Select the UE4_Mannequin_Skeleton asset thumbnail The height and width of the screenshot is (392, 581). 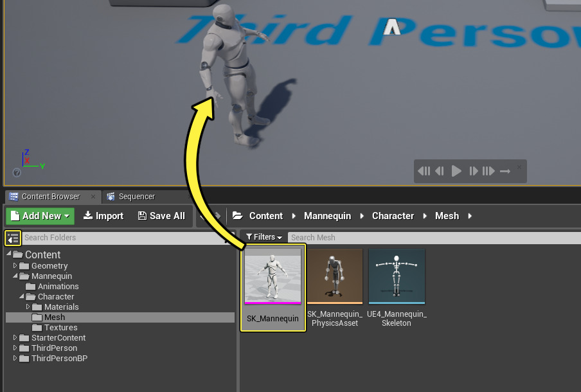coord(397,276)
